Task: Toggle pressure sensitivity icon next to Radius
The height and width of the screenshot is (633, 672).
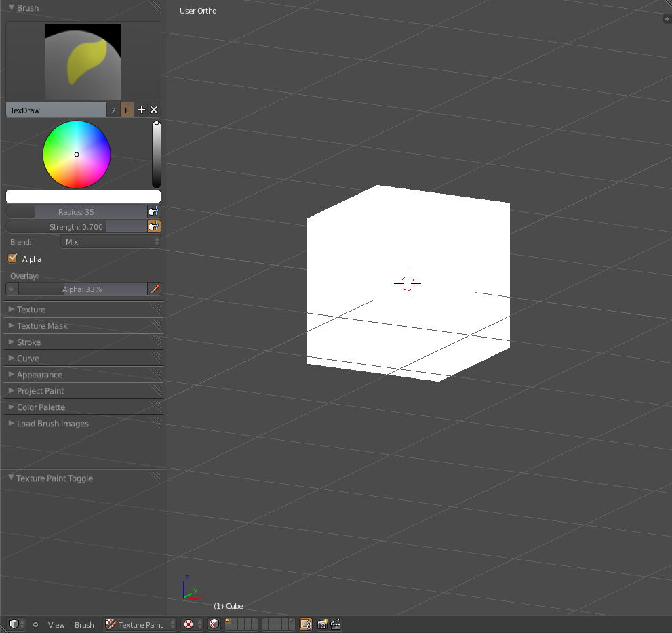Action: tap(154, 211)
